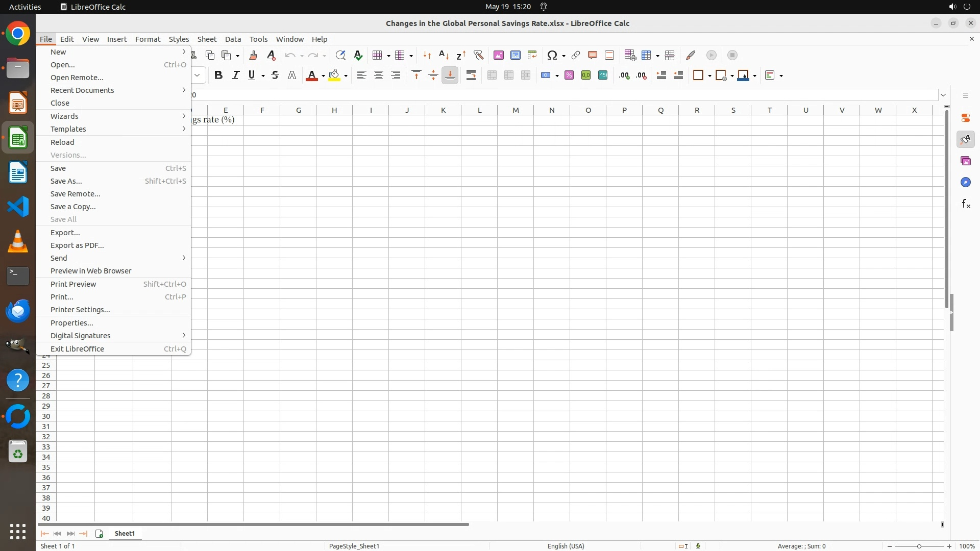The image size is (980, 551).
Task: Click the Insert Chart icon
Action: [x=516, y=55]
